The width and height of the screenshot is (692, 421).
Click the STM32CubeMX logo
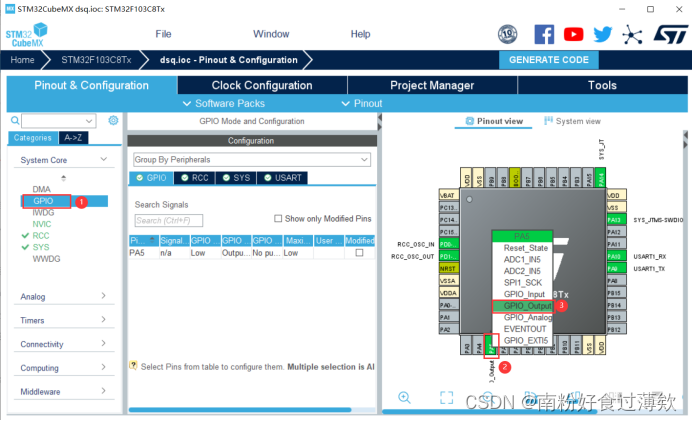26,35
